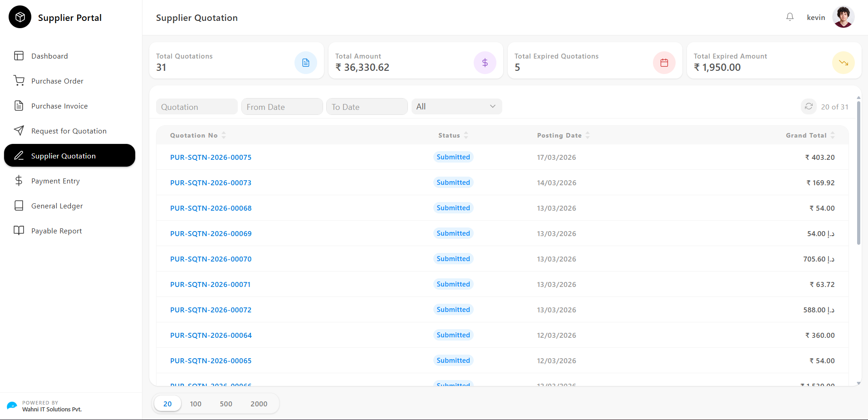Open the All status filter dropdown
This screenshot has width=868, height=420.
456,107
